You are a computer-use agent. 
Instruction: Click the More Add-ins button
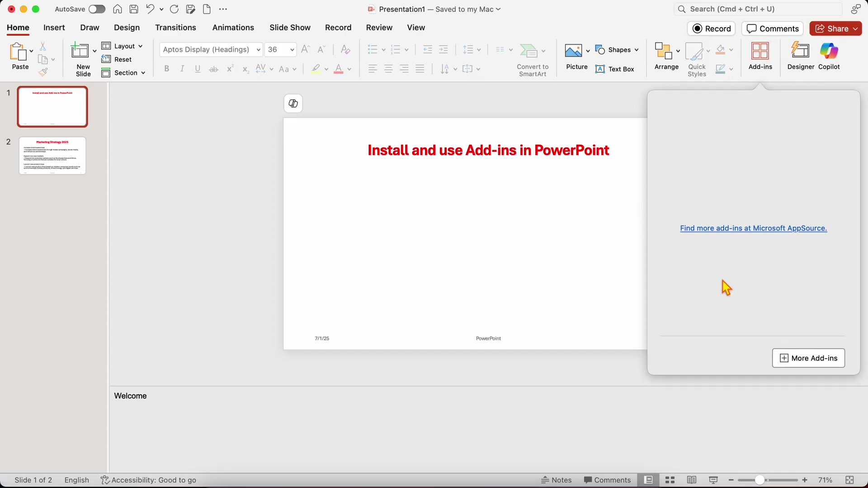[x=808, y=358]
